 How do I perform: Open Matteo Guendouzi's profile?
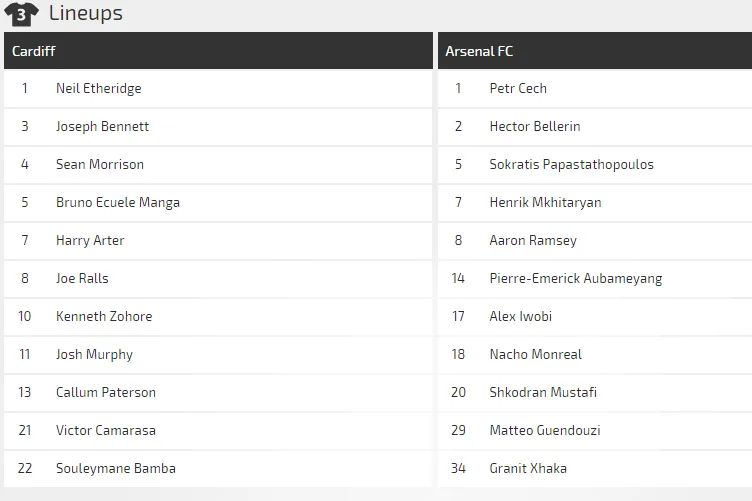tap(544, 430)
